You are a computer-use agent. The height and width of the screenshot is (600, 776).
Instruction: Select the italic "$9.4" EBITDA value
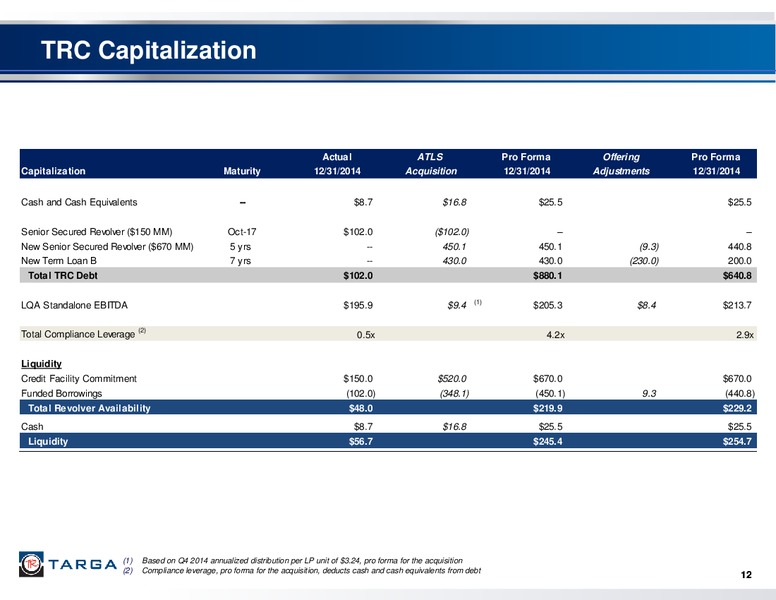[x=457, y=305]
